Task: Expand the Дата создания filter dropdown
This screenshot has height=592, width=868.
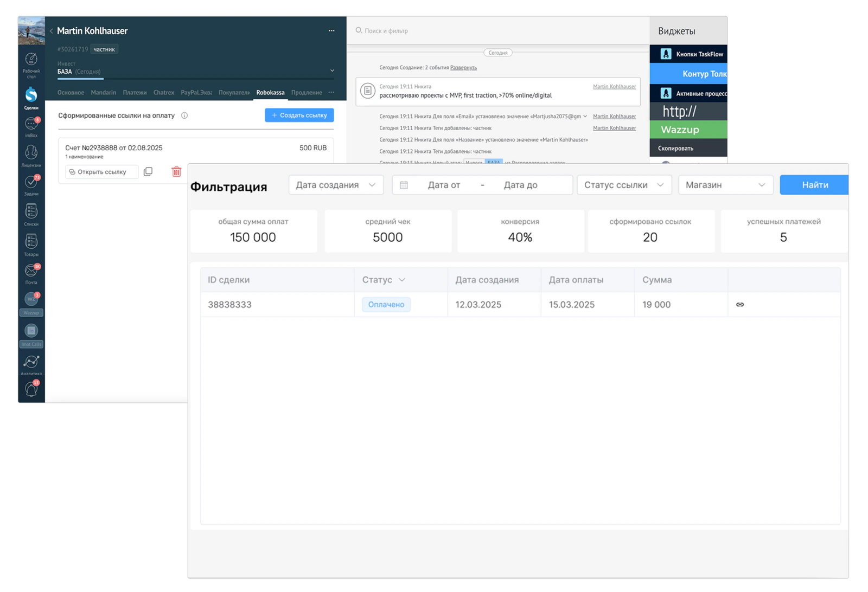Action: (x=336, y=185)
